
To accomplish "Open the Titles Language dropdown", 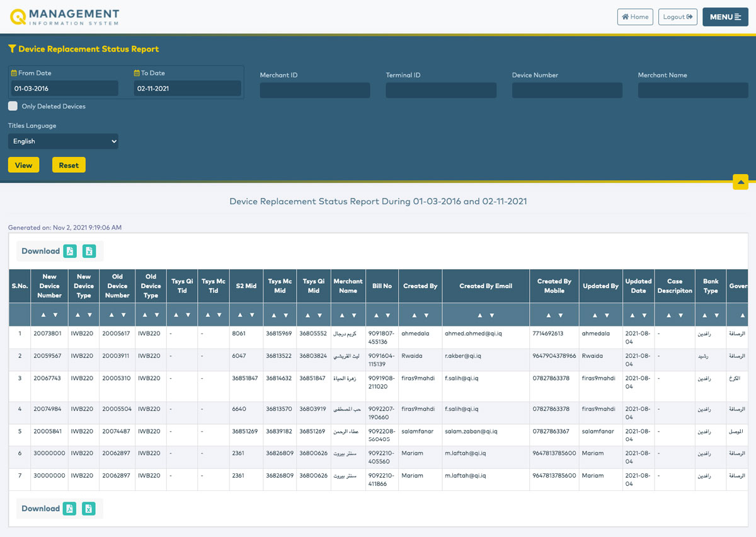I will (x=63, y=141).
